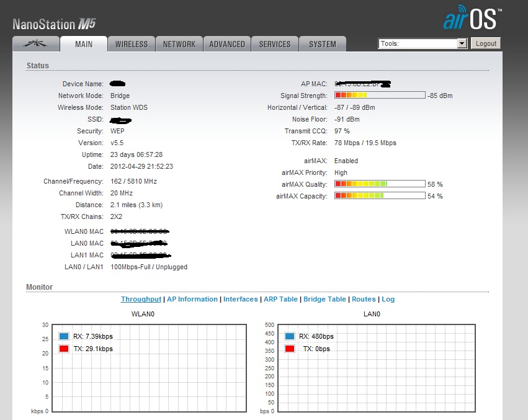Click the Logout button

click(x=486, y=43)
